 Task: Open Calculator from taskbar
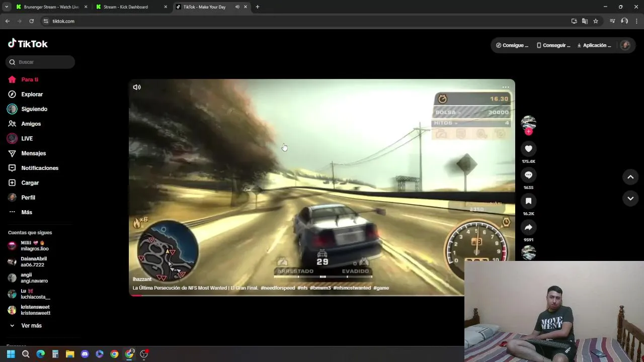pyautogui.click(x=55, y=354)
